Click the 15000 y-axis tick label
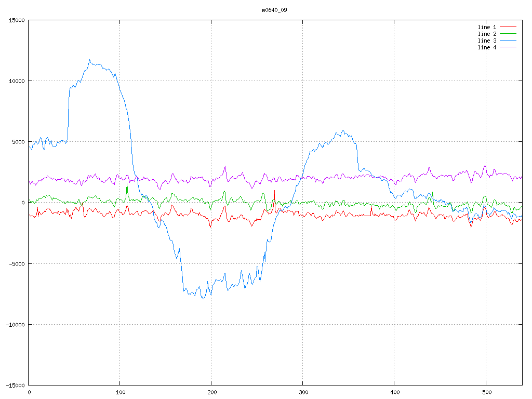Screen dimensions: 532x399 point(16,20)
